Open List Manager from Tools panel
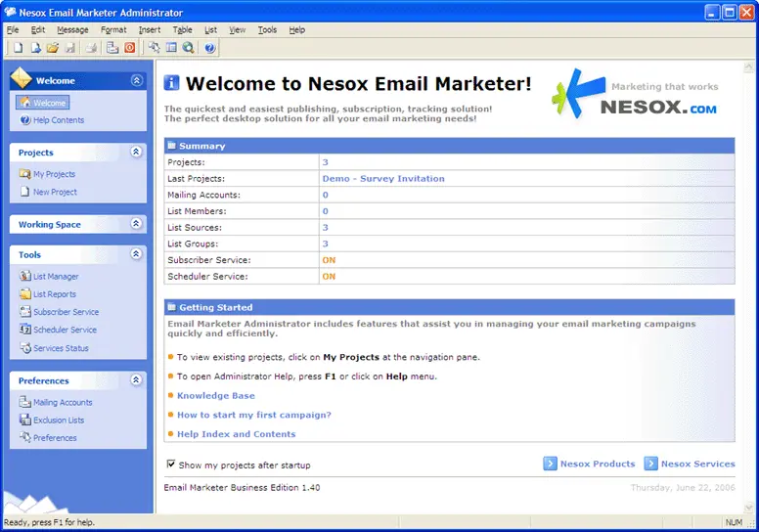Image resolution: width=759 pixels, height=532 pixels. tap(56, 277)
